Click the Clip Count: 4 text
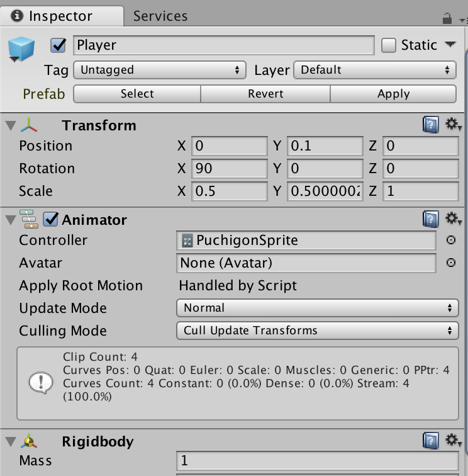This screenshot has width=468, height=476. point(100,357)
